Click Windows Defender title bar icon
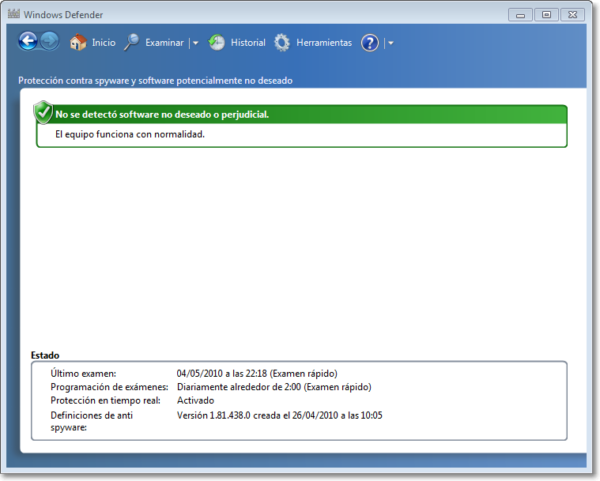Image resolution: width=600 pixels, height=481 pixels. click(14, 14)
